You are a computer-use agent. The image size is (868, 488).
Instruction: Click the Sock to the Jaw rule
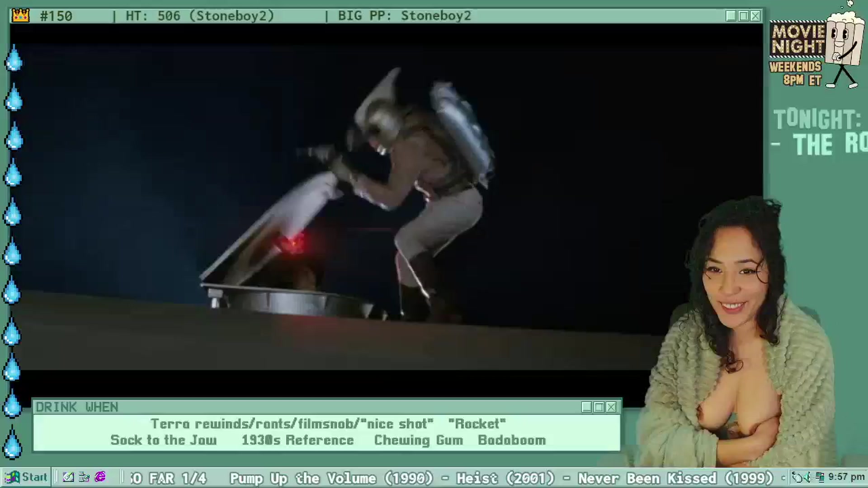164,440
